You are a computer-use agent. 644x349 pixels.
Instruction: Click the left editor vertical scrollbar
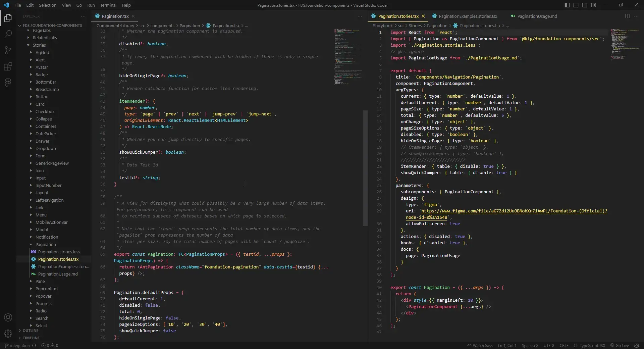[365, 168]
